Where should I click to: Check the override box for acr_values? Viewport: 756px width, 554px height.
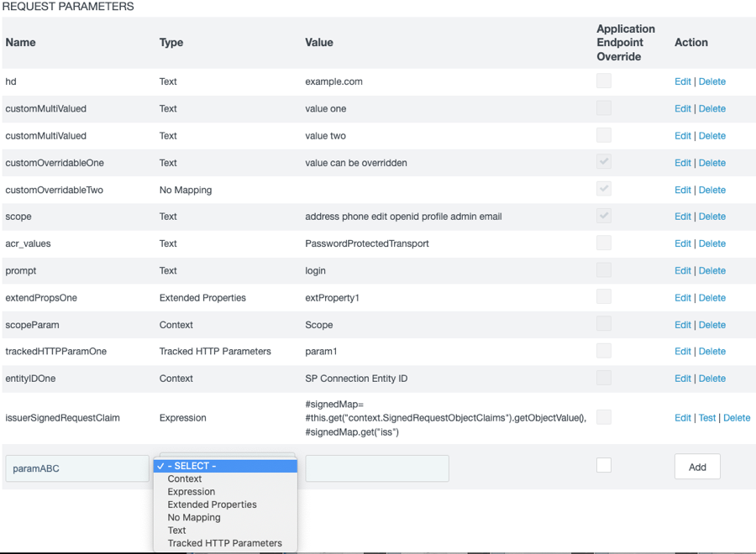click(x=603, y=243)
